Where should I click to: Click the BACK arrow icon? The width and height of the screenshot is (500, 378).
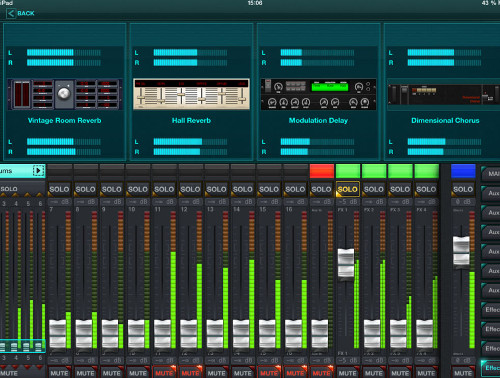click(11, 13)
